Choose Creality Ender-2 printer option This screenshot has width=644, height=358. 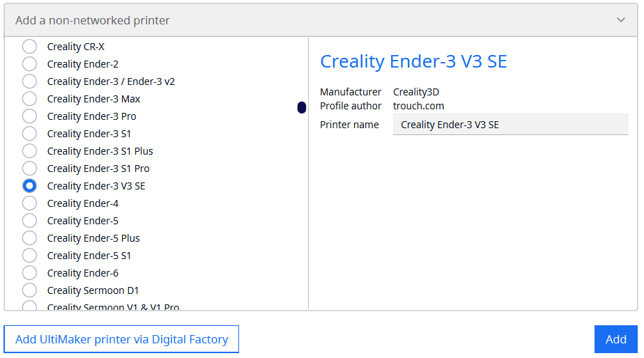pyautogui.click(x=29, y=64)
